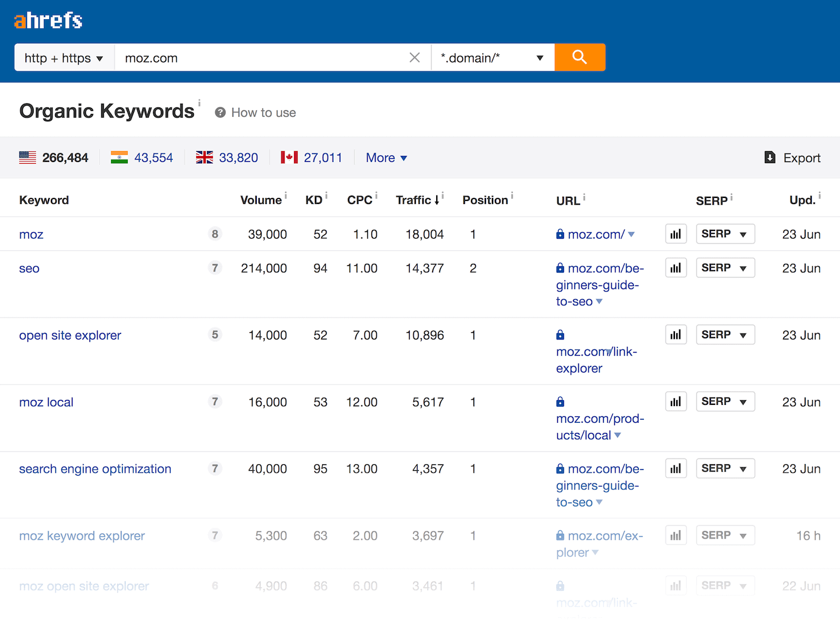The image size is (840, 631).
Task: Clear the moz.com search field
Action: [x=415, y=58]
